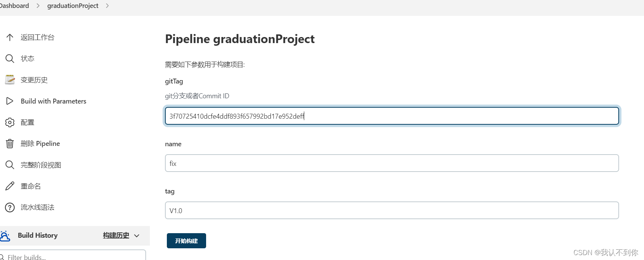Open the 配置 gear icon
The image size is (644, 260).
pos(10,122)
